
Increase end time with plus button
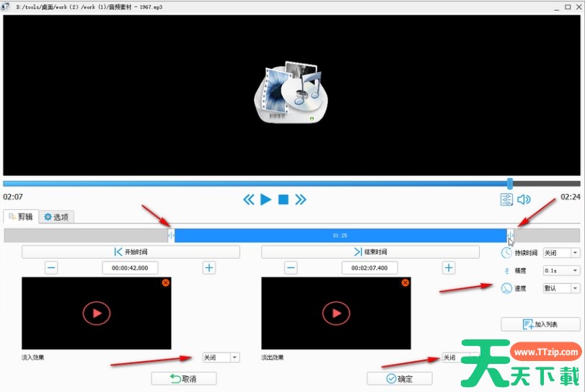[449, 268]
